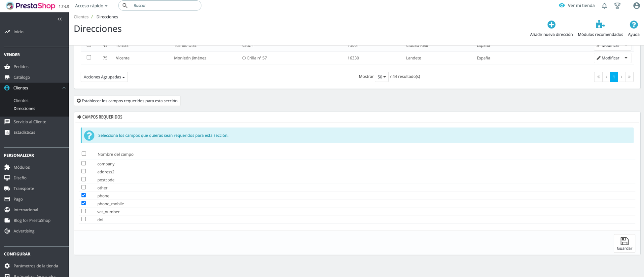This screenshot has height=277, width=644.
Task: Open the user profile avatar
Action: pos(636,6)
